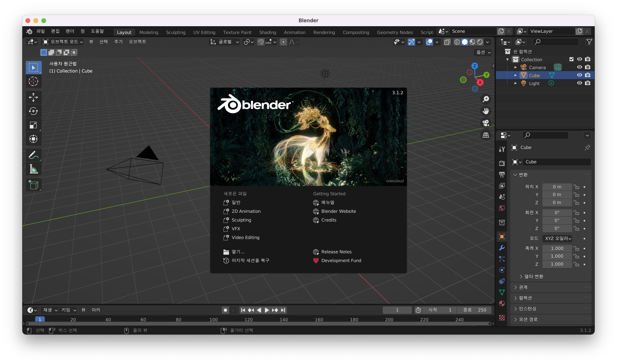Click the current frame 1 marker
Viewport: 617px width, 364px height.
click(40, 320)
